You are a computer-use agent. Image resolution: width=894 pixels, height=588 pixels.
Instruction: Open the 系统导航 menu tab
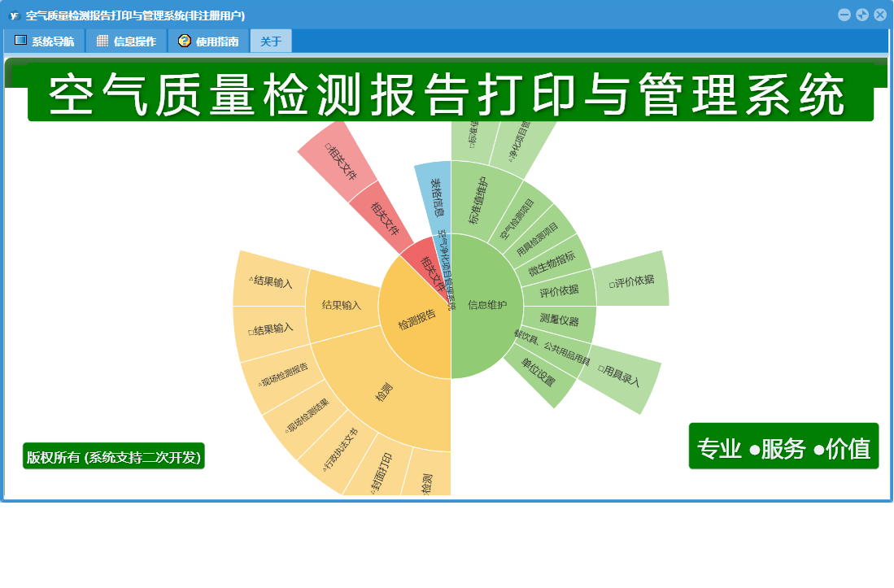[x=45, y=41]
